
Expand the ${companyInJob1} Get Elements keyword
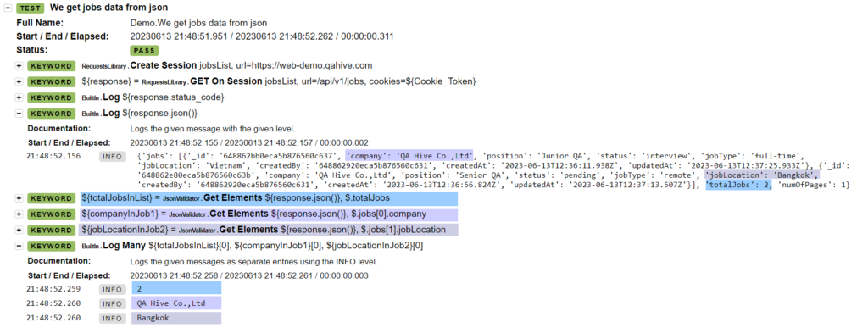[x=19, y=214]
